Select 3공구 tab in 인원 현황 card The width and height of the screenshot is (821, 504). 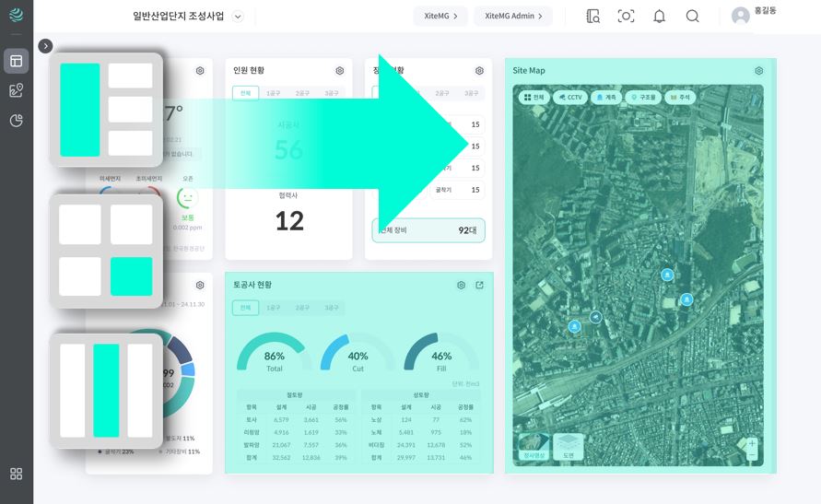pos(332,93)
